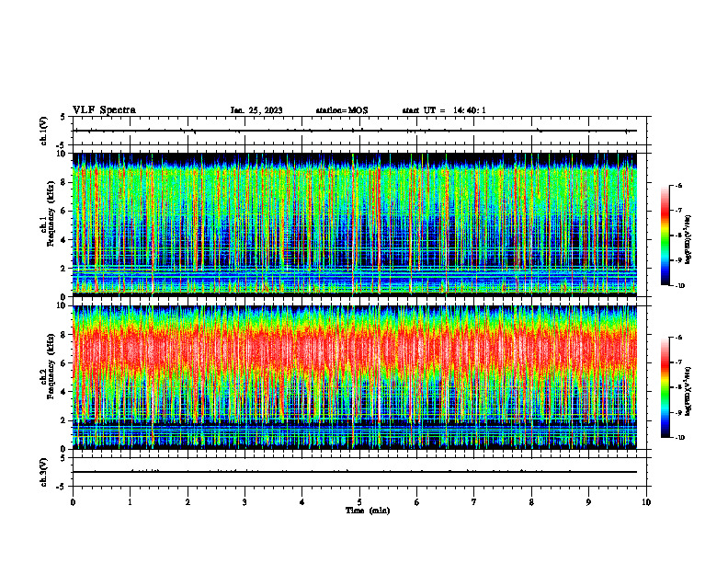
Task: Select the ch.1 "Frequency (kHz)" axis label
Action: (x=51, y=213)
